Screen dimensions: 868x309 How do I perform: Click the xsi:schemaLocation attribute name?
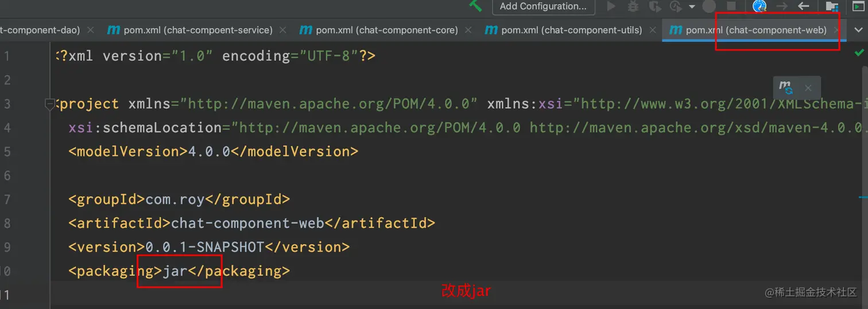point(145,127)
